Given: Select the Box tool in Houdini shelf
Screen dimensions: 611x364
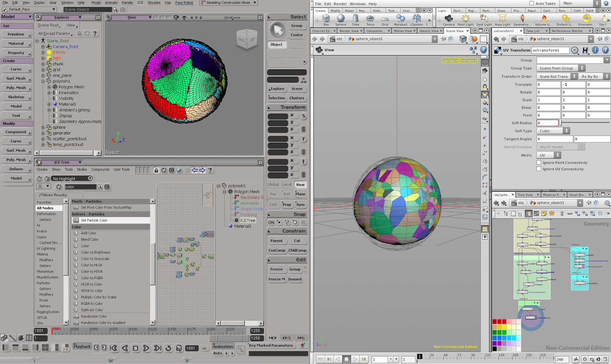Looking at the screenshot, I should [326, 20].
